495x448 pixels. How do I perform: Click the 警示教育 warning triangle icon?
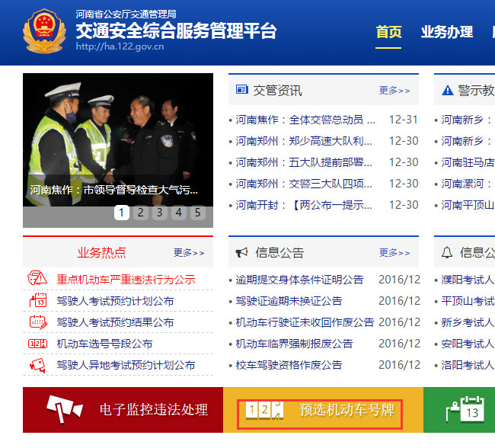click(448, 91)
